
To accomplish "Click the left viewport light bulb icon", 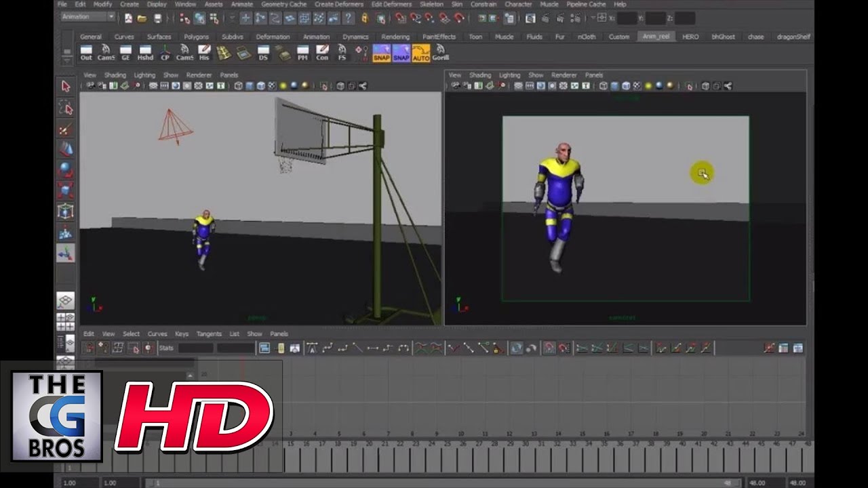I will click(x=283, y=86).
